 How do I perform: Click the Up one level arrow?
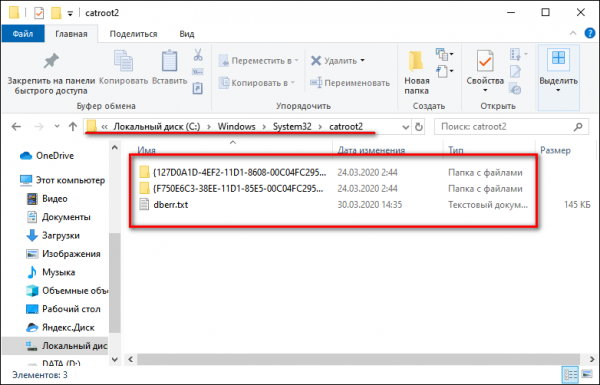[x=73, y=126]
